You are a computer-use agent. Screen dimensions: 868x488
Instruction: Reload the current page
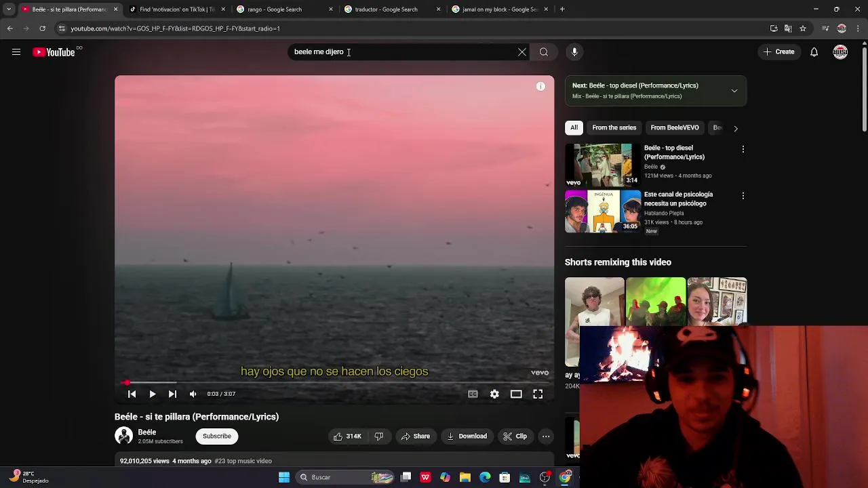pos(42,28)
